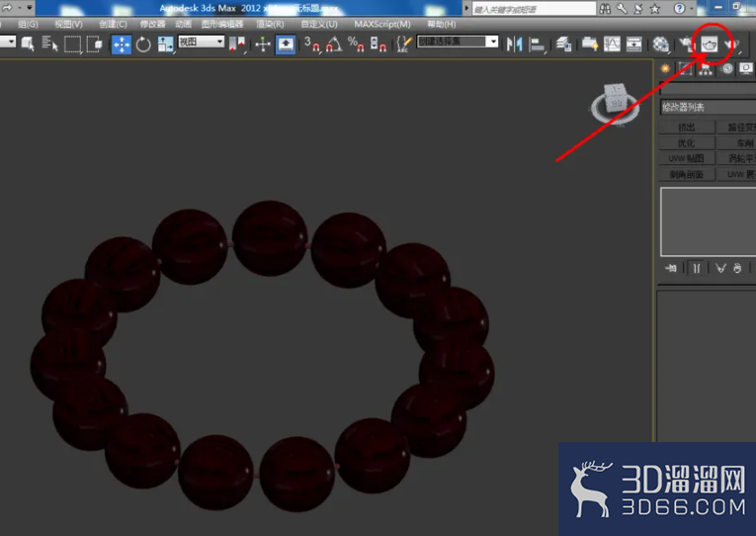Open the Graphite Modeling ribbon toggle
756x536 pixels.
tap(590, 45)
